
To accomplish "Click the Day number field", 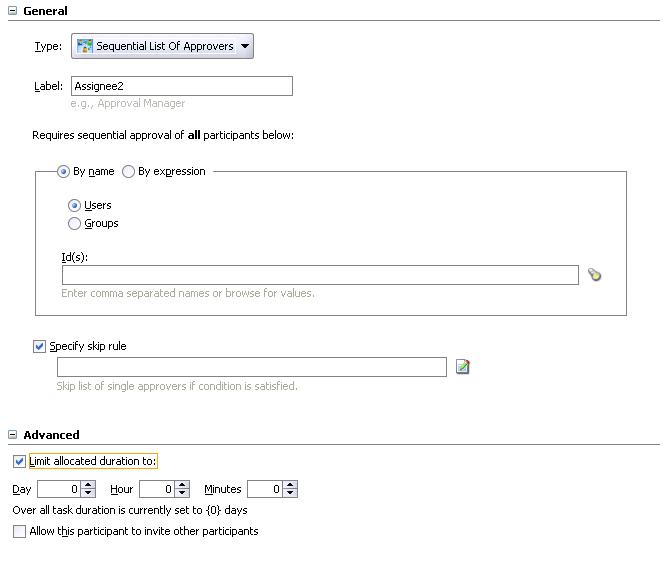I will (x=58, y=490).
